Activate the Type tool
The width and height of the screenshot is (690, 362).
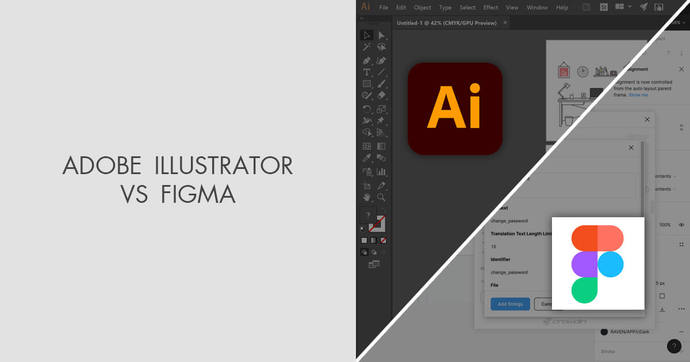tap(367, 73)
